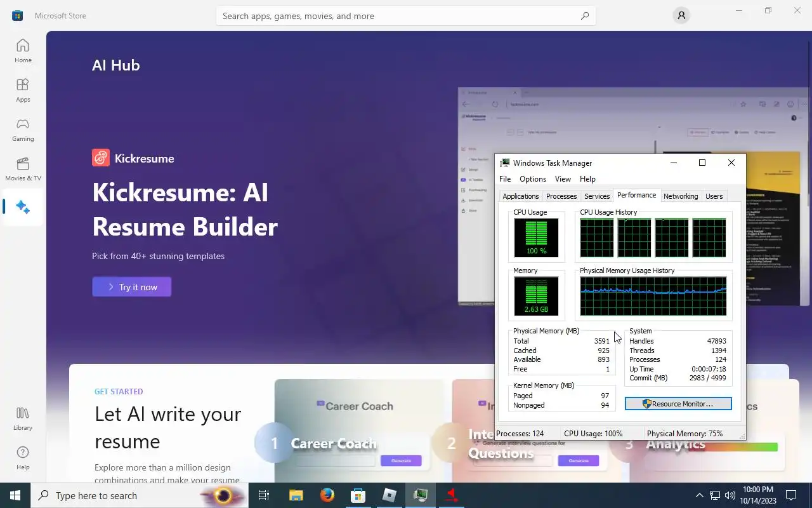
Task: Click the Kickresume app logo
Action: pyautogui.click(x=101, y=158)
